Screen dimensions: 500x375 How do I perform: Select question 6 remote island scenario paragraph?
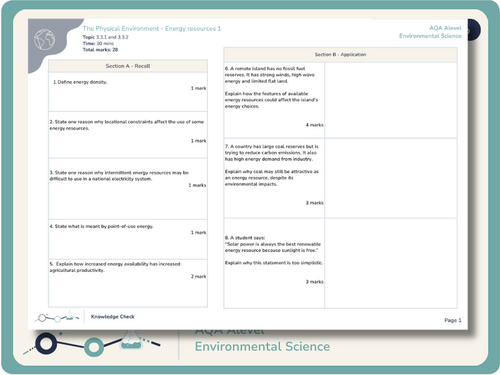click(x=270, y=75)
